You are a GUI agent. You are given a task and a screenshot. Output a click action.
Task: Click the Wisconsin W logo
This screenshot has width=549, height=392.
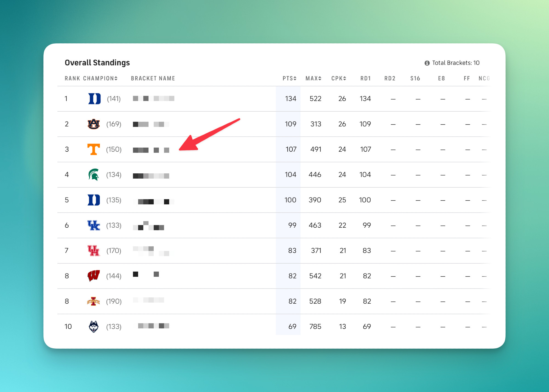coord(94,276)
